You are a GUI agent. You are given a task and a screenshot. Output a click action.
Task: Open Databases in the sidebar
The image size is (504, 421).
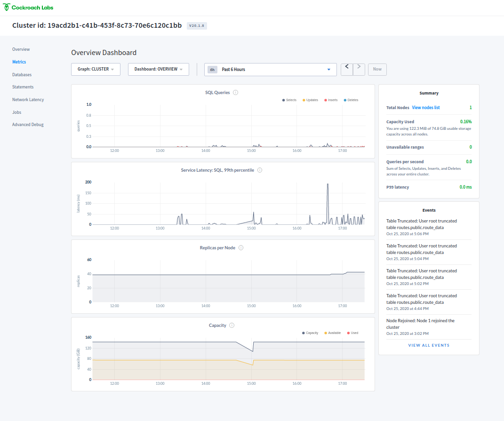[x=22, y=75]
